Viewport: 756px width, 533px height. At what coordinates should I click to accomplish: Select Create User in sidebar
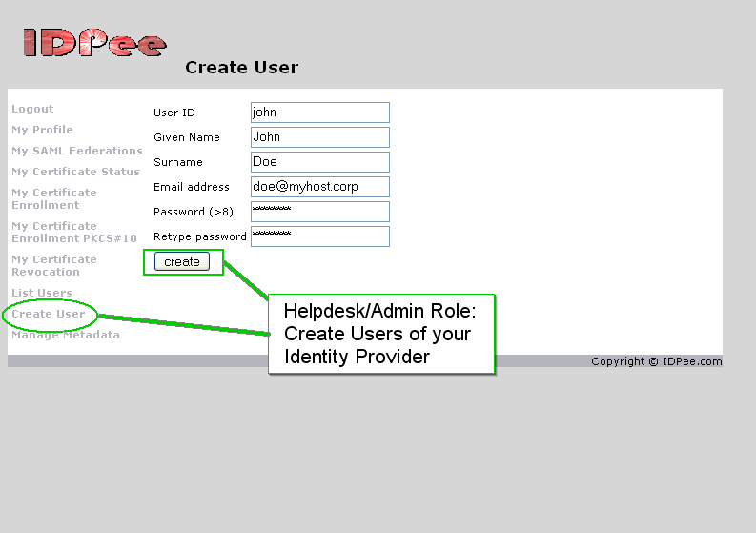point(49,314)
